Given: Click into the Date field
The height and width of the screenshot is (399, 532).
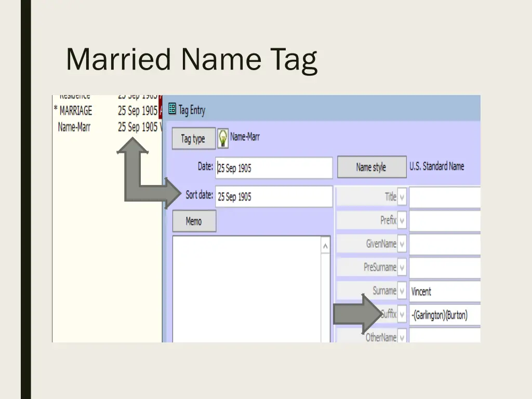Looking at the screenshot, I should 274,168.
